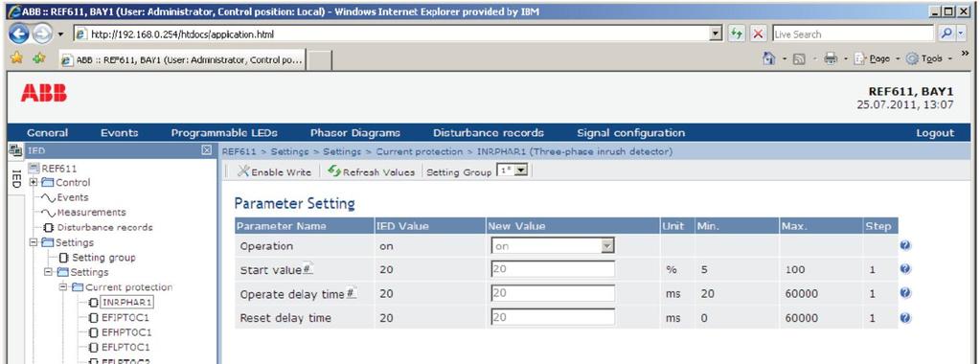Stop loading with the red X icon

pyautogui.click(x=758, y=34)
